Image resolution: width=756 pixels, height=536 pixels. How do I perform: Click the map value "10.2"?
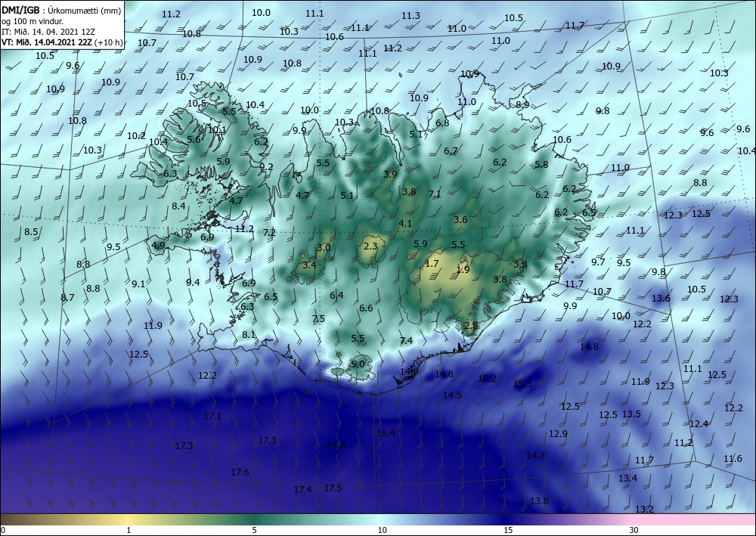tap(136, 136)
